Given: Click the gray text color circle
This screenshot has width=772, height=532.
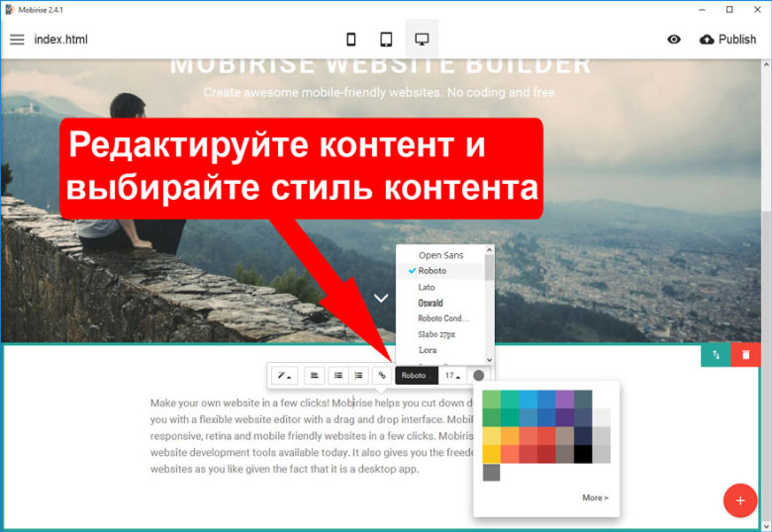Looking at the screenshot, I should 479,376.
